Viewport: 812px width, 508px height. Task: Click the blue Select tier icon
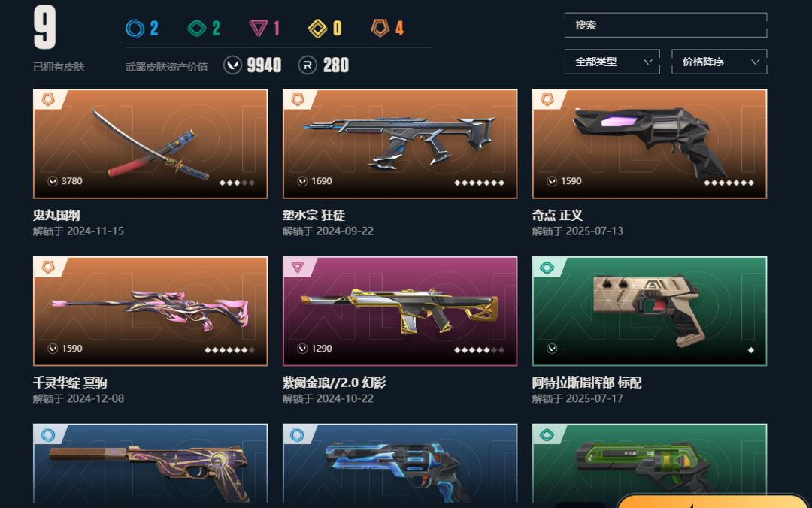coord(135,28)
